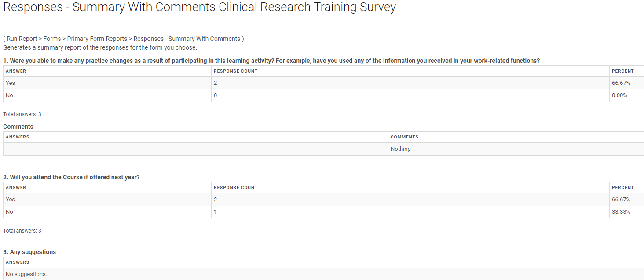This screenshot has width=644, height=280.
Task: Click RESPONSE COUNT header in question 1 table
Action: tap(235, 71)
